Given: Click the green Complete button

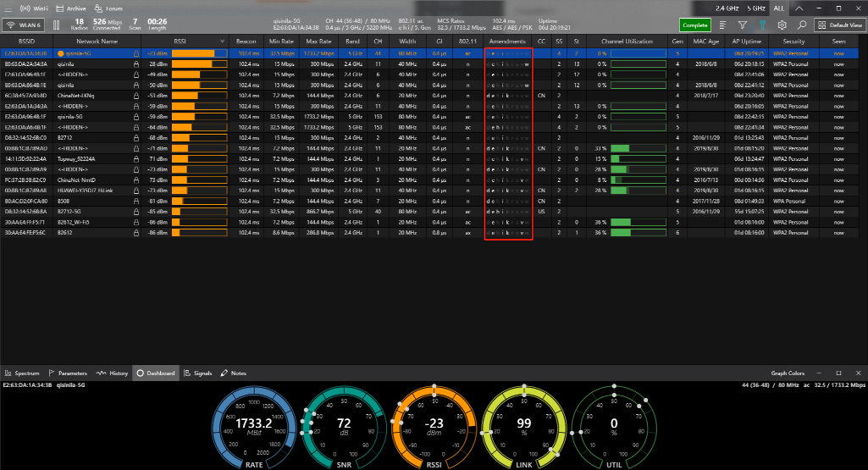Looking at the screenshot, I should pos(694,25).
